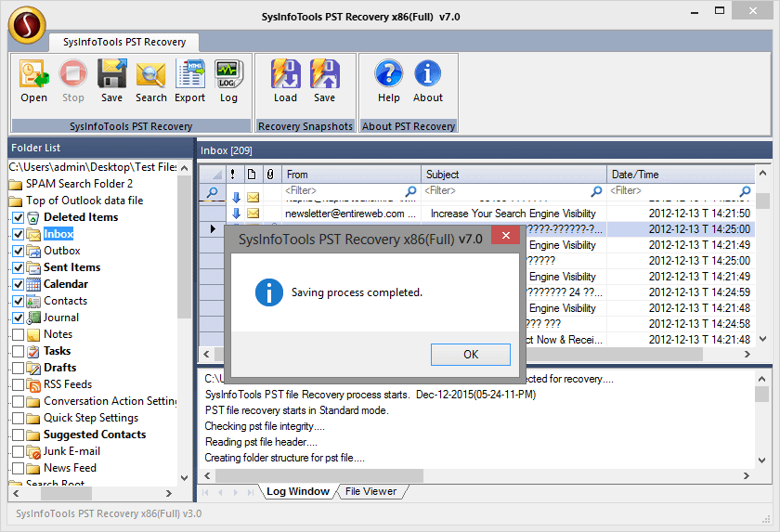
Task: Click the Date/Time filter magnifier icon
Action: point(745,191)
